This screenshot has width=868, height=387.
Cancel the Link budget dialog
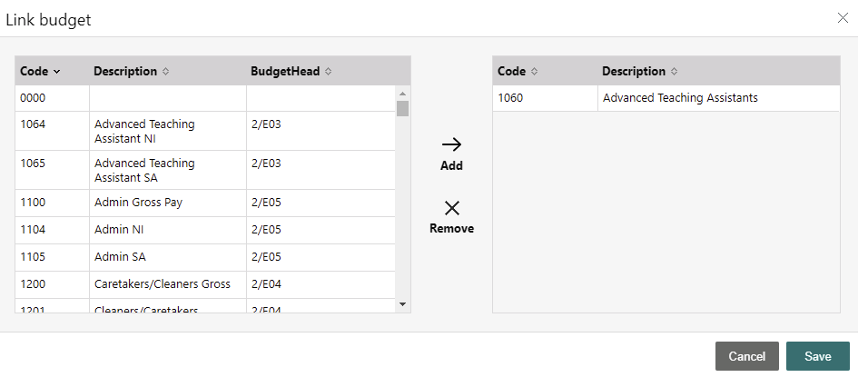(x=746, y=356)
